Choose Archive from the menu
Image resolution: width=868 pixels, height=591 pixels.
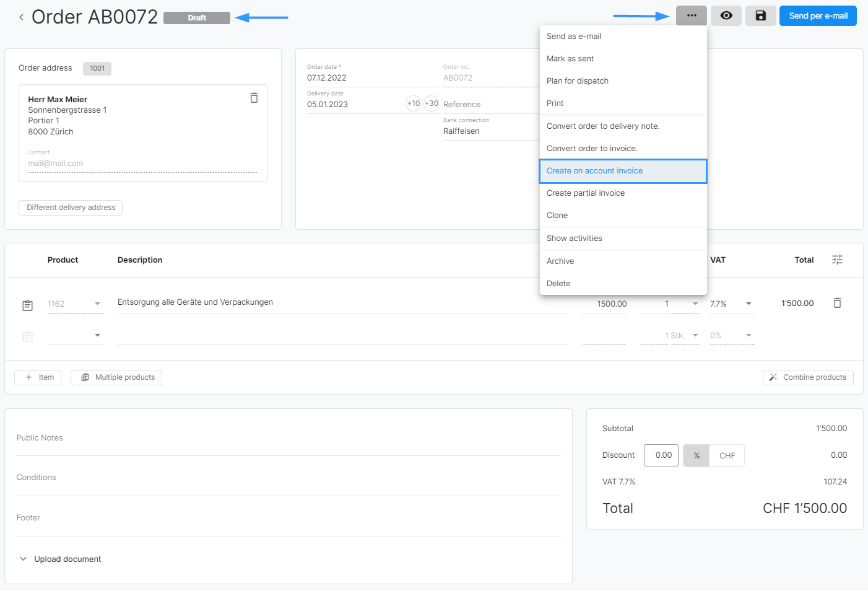tap(623, 261)
